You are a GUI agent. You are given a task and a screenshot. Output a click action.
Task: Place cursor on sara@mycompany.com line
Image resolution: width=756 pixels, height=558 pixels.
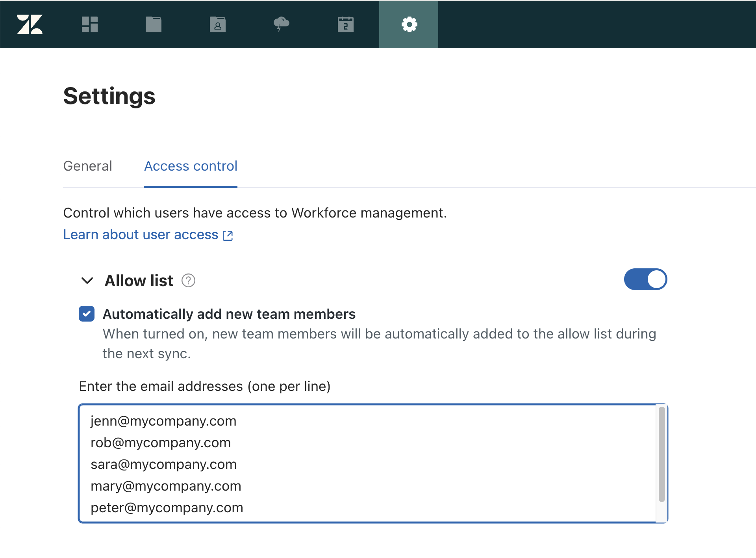pos(163,464)
